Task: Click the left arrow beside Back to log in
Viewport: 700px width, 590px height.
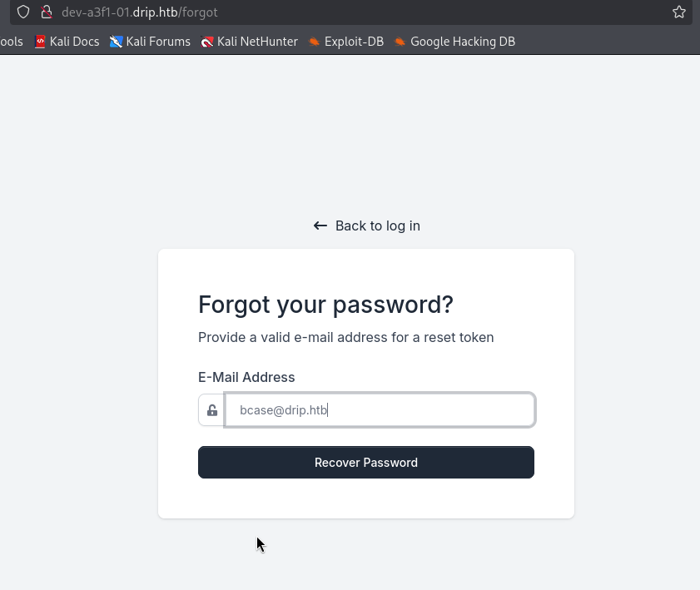Action: pos(320,226)
